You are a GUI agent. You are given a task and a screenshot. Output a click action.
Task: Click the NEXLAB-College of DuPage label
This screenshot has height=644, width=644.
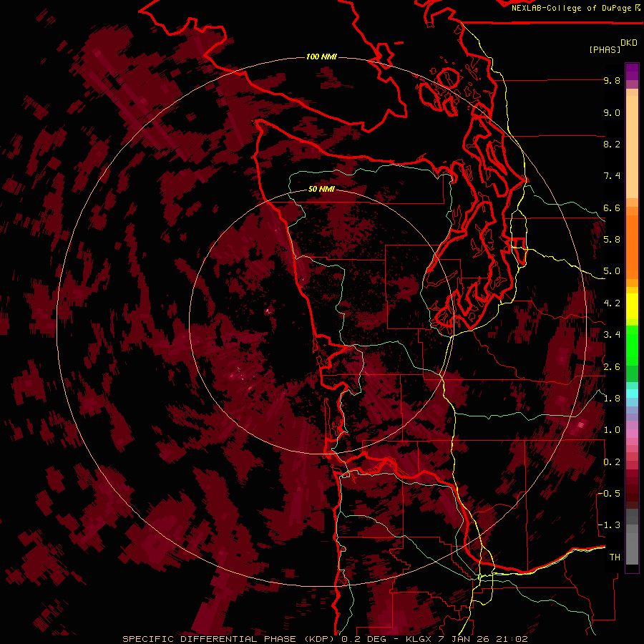click(572, 8)
